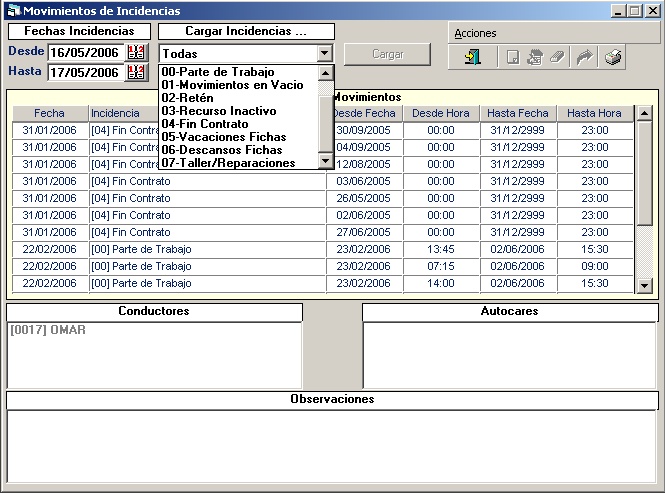Open calendar picker next to Desde date
665x493 pixels.
coord(136,52)
